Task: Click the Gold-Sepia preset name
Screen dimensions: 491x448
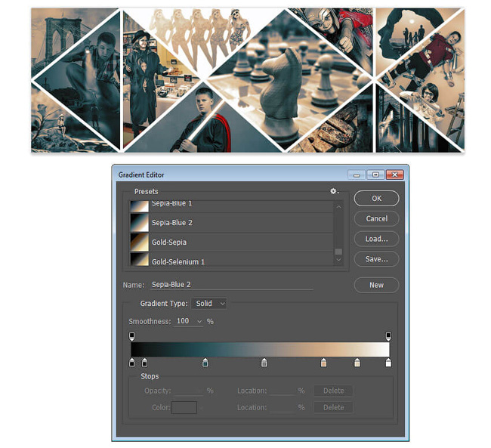Action: coord(169,243)
